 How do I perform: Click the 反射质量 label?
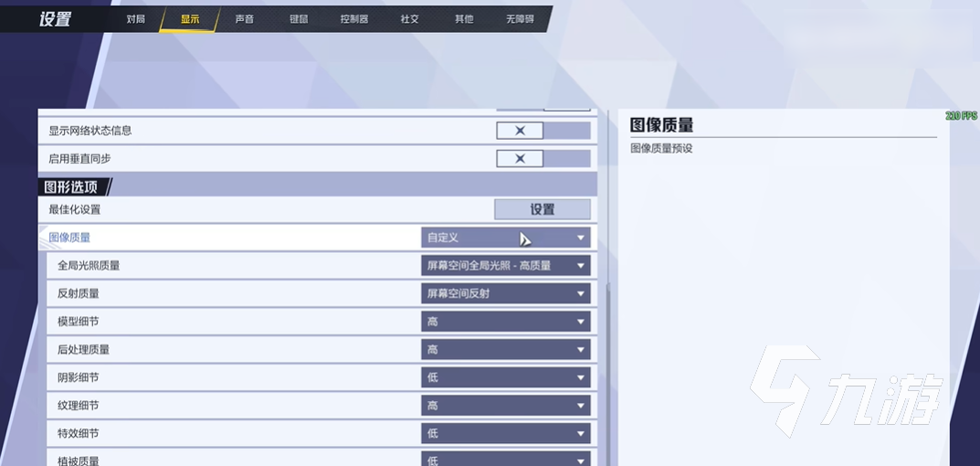click(79, 293)
